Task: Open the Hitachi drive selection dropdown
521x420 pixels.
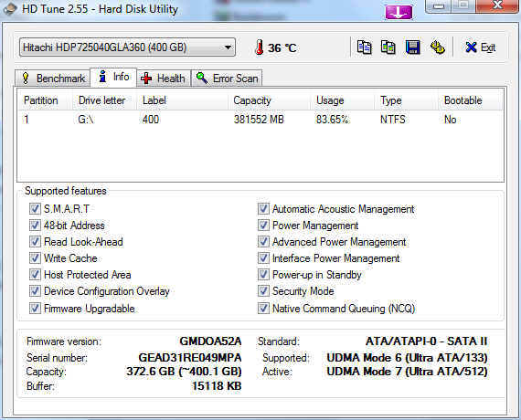Action: pos(127,47)
